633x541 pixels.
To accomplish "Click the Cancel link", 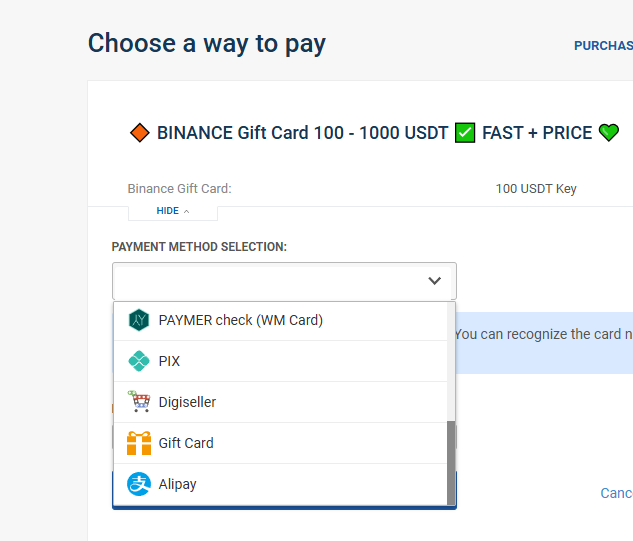I will 616,493.
